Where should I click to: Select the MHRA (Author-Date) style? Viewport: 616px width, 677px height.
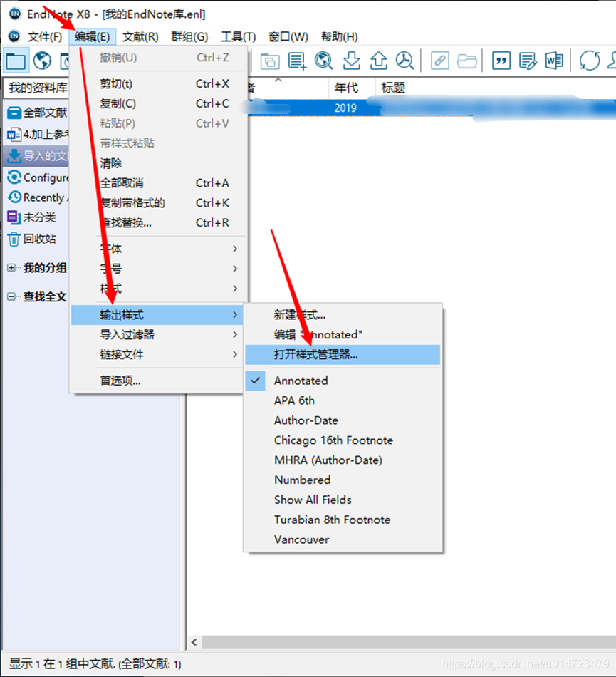point(343,460)
